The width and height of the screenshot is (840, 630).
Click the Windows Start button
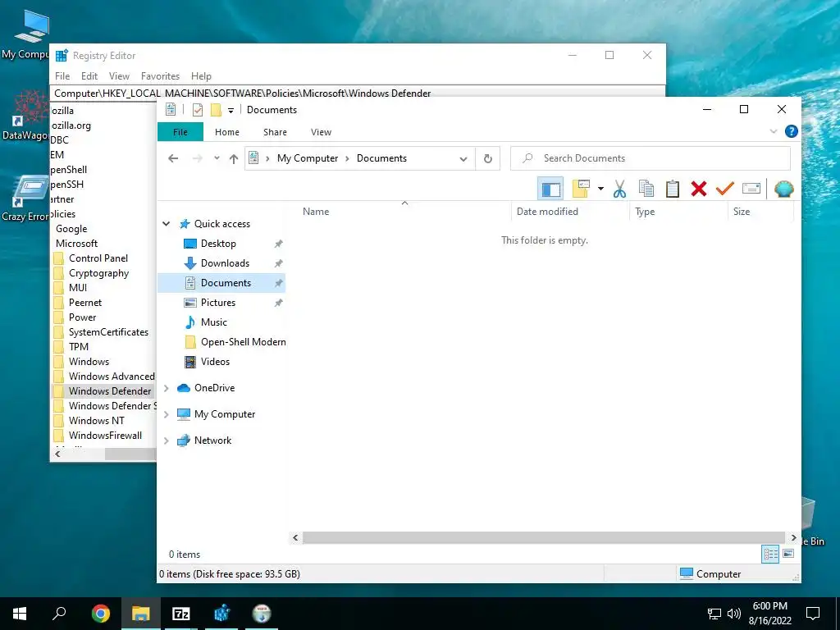20,614
